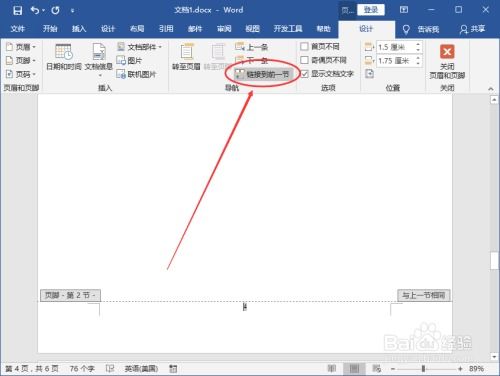Click the vertical scrollbar down arrow
500x376 pixels.
[494, 356]
